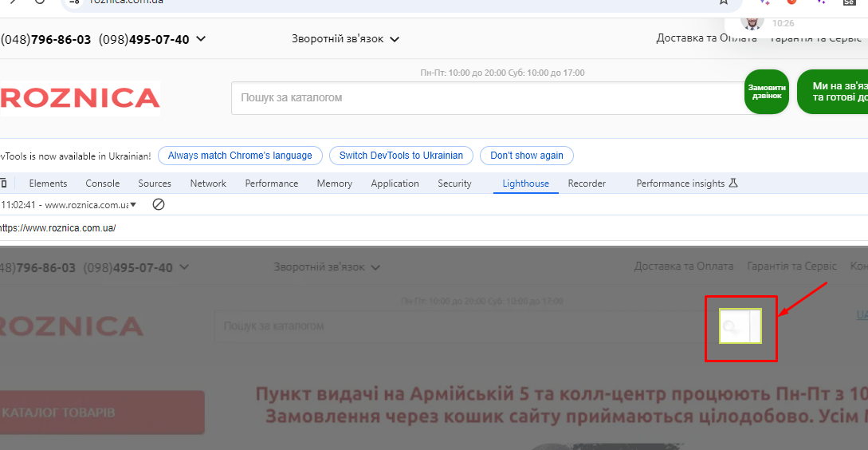Image resolution: width=868 pixels, height=450 pixels.
Task: Dismiss the notice with Don't show again
Action: [526, 156]
